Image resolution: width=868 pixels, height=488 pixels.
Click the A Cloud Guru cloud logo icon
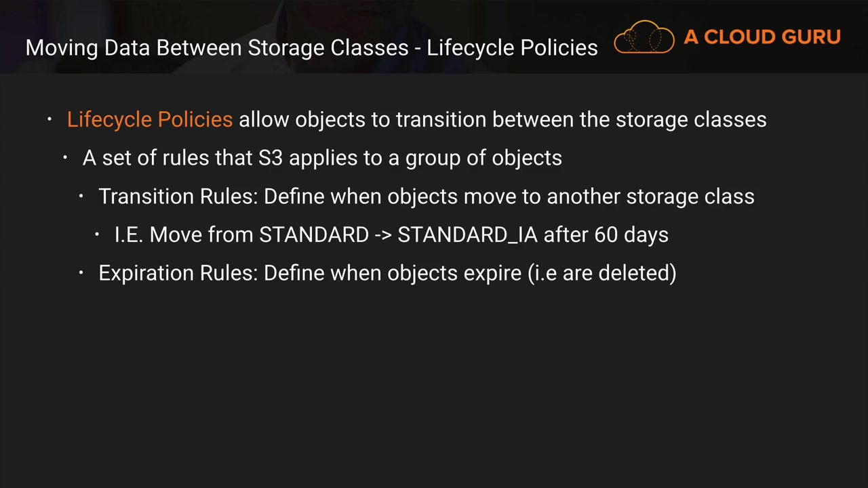click(x=644, y=37)
